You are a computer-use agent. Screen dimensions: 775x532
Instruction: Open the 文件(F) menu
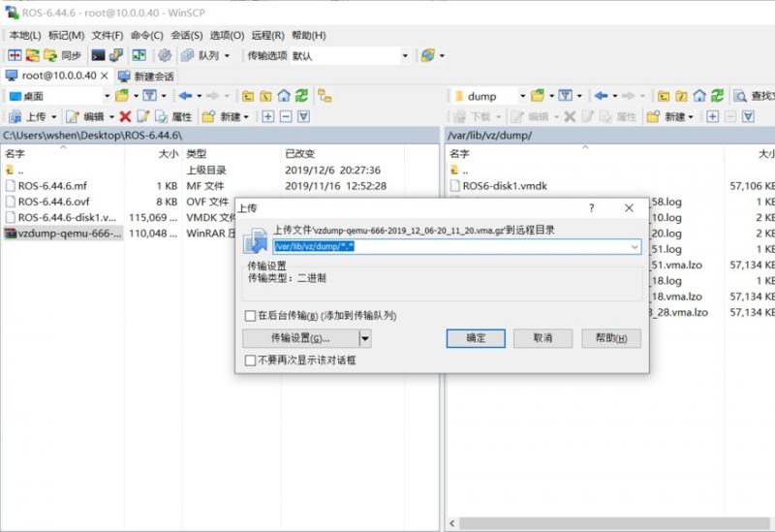click(108, 35)
